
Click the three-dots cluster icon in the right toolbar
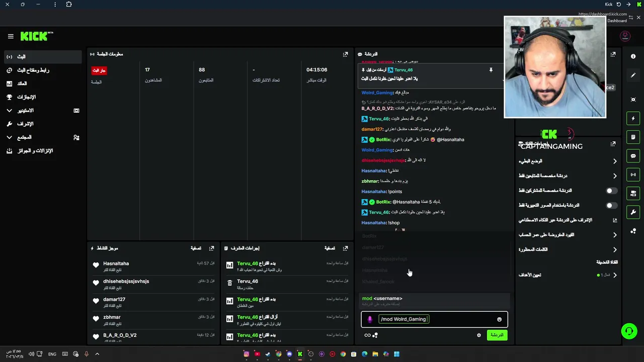coord(633,231)
